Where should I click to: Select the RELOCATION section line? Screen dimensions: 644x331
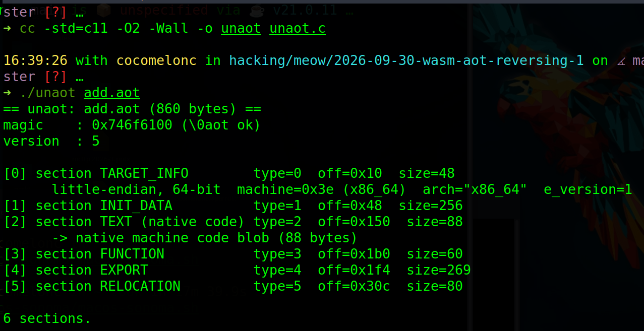[233, 287]
